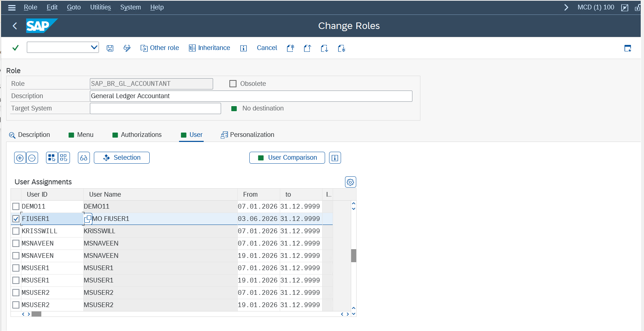Open the info icon next to User Comparison
Viewport: 644px width, 331px height.
(x=335, y=158)
